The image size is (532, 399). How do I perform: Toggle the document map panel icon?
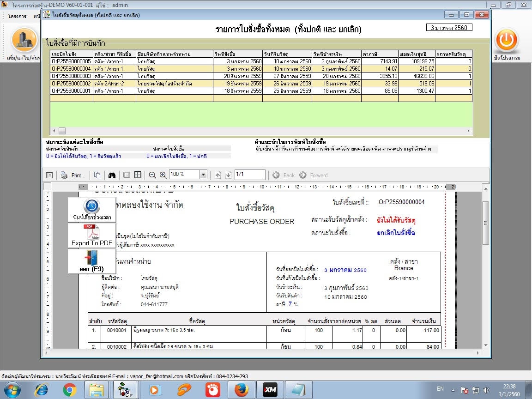tap(49, 175)
